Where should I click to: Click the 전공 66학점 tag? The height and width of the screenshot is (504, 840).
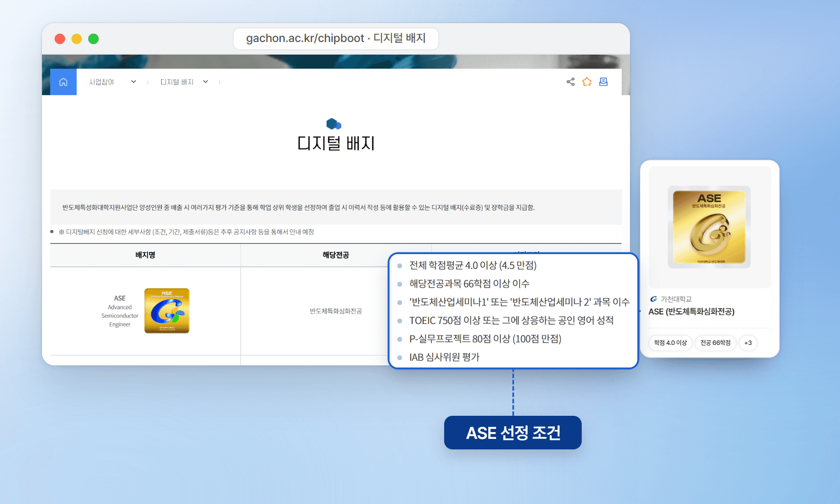pyautogui.click(x=715, y=343)
